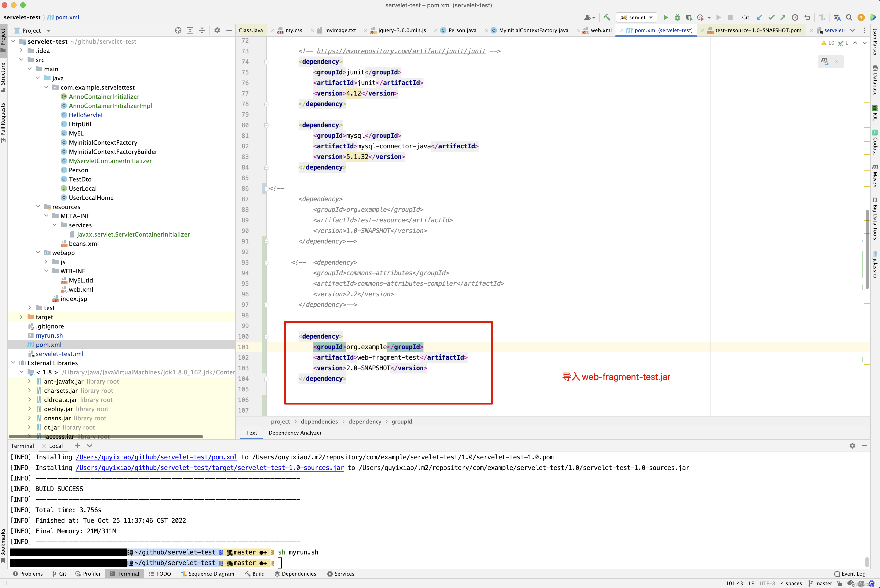The height and width of the screenshot is (588, 880).
Task: Toggle the Maven tool window
Action: pos(875,175)
